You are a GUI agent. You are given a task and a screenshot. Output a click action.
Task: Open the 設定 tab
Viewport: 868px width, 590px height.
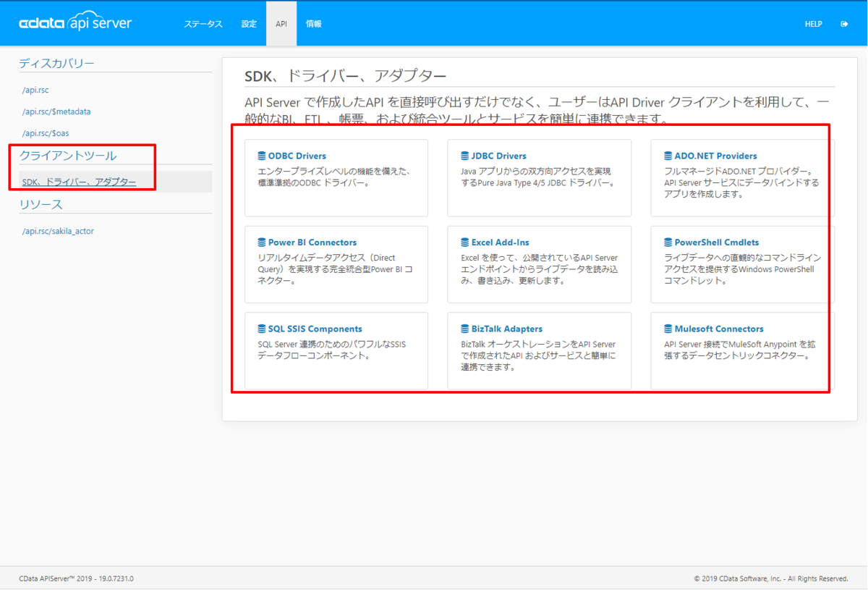tap(249, 24)
